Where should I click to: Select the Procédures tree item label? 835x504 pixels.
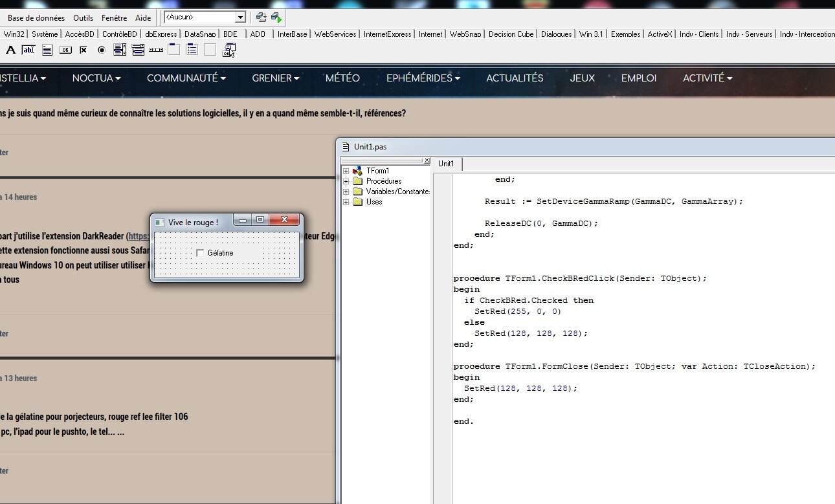coord(384,181)
